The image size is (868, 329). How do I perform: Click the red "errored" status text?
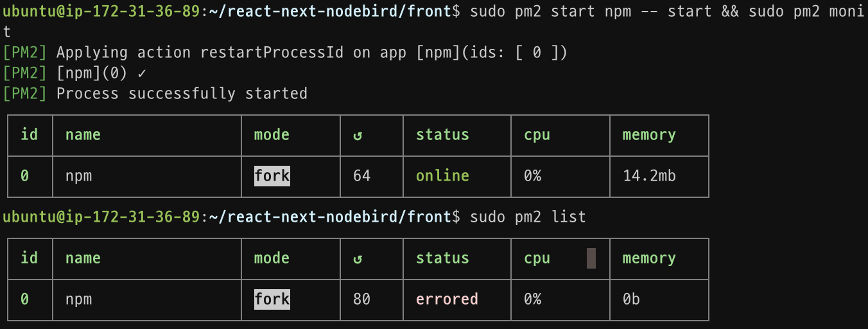[x=447, y=299]
